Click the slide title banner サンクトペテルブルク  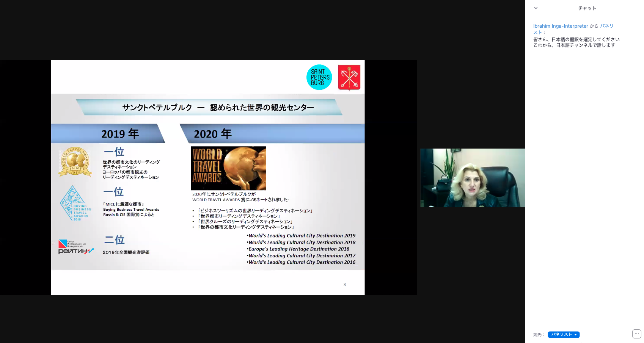pyautogui.click(x=218, y=108)
